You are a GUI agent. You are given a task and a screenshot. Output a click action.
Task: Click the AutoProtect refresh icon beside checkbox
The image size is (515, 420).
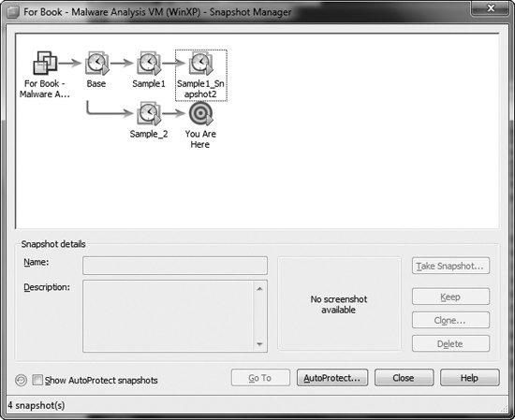21,381
